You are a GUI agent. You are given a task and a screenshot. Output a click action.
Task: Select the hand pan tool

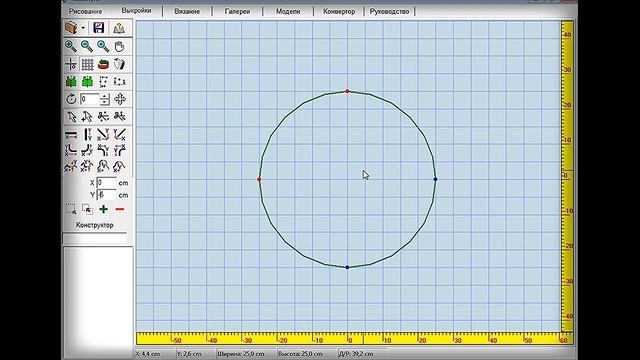pos(119,47)
